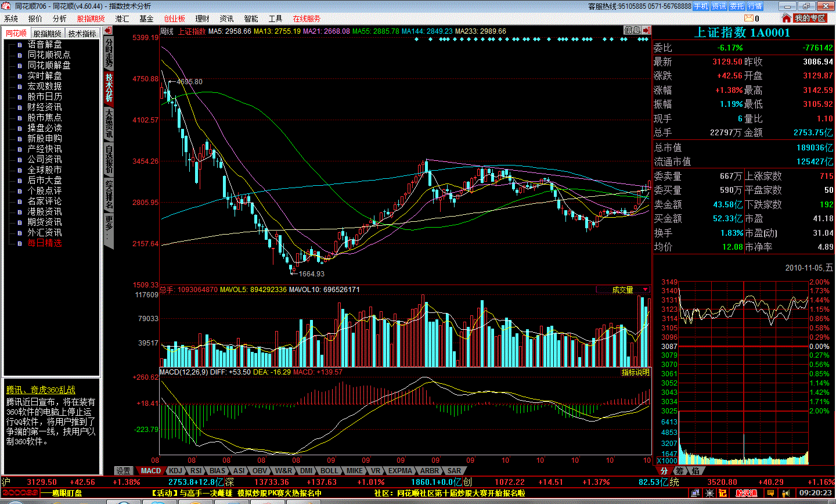The height and width of the screenshot is (504, 836).
Task: Open 语音解盘 in the tree
Action: [x=45, y=44]
